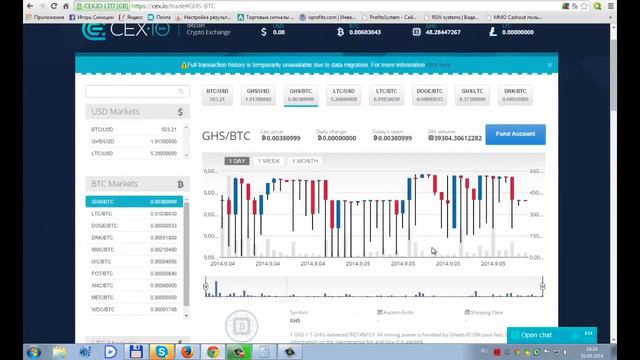This screenshot has width=640, height=360.
Task: Select GHS/BTC in the BTC Markets list
Action: coord(134,202)
